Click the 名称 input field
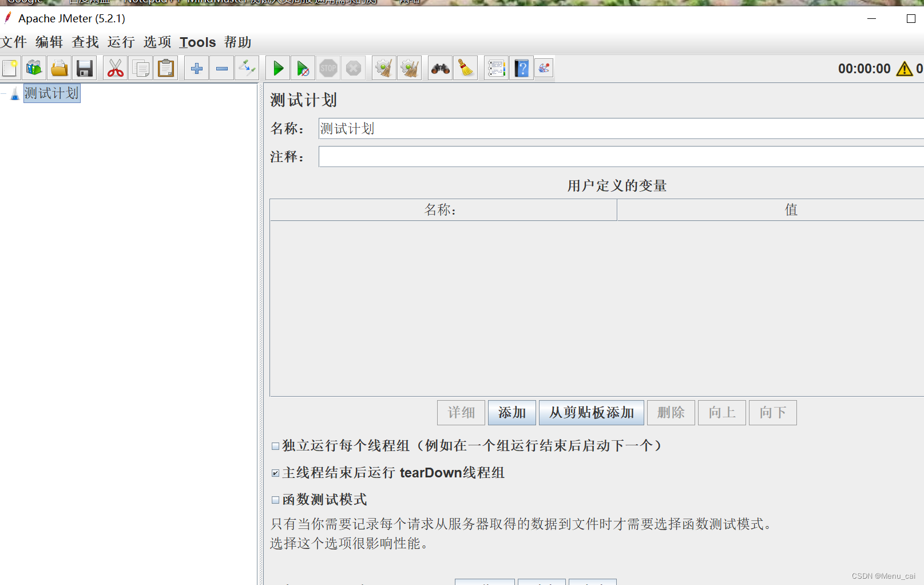Image resolution: width=924 pixels, height=585 pixels. (x=621, y=129)
